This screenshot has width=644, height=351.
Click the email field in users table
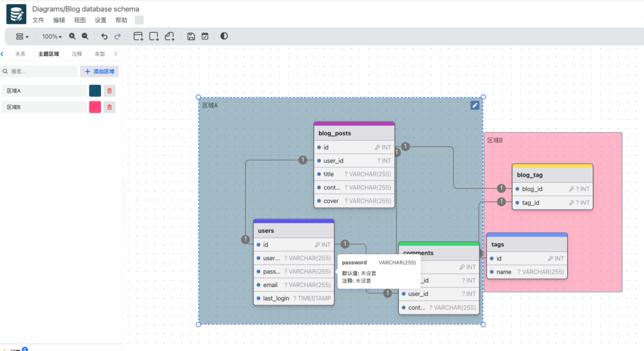(x=293, y=285)
